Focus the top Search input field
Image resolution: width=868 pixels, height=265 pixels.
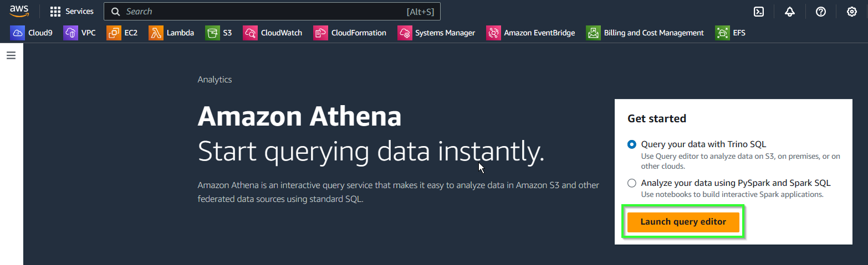pos(272,12)
